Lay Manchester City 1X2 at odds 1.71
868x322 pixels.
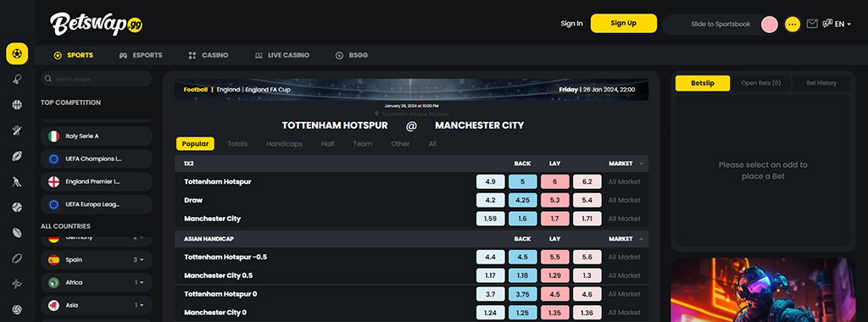point(587,219)
